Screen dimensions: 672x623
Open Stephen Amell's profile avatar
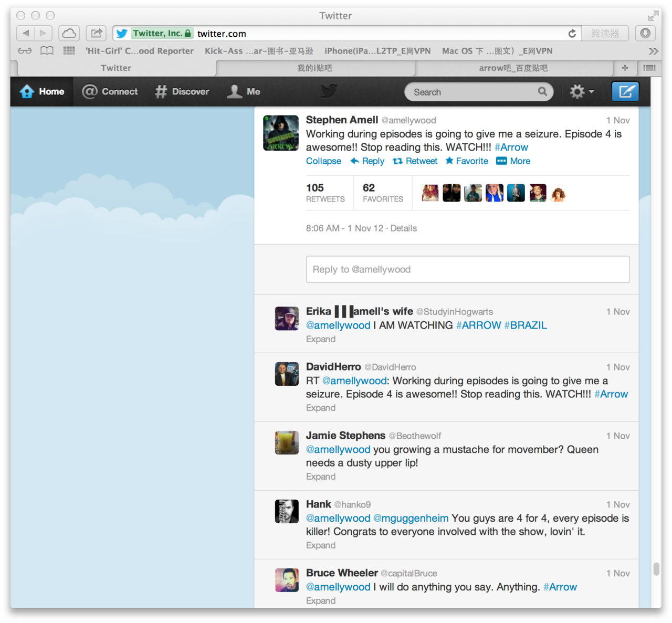(281, 133)
